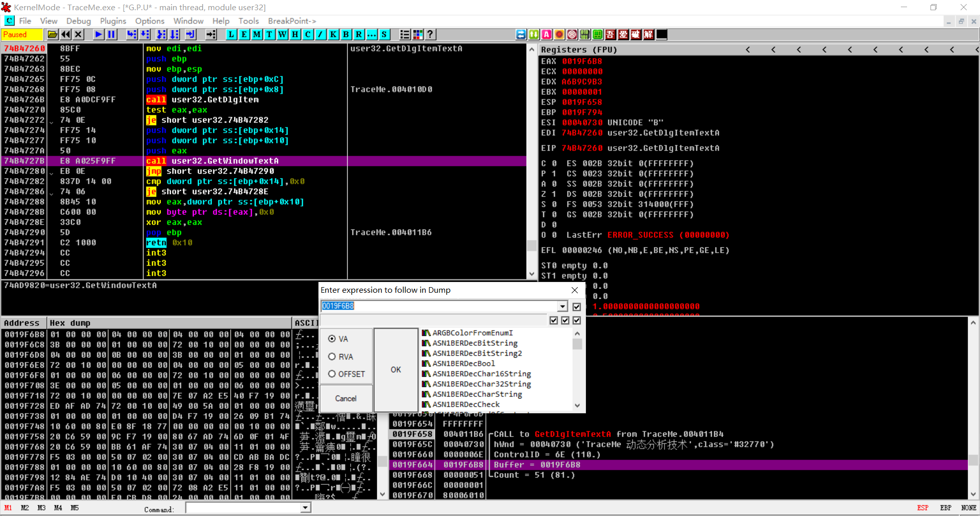Click down arrow of symbol list scrollbar

(x=577, y=406)
